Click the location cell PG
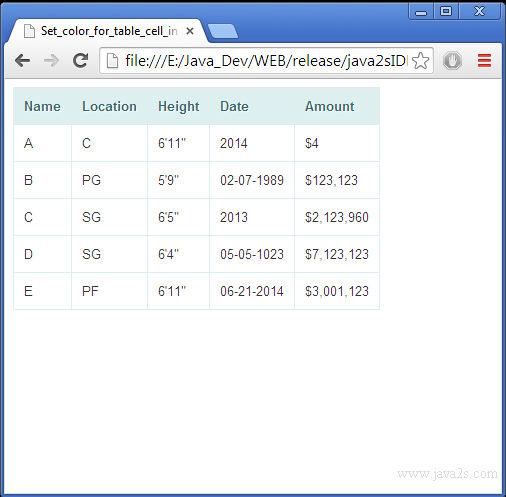The image size is (506, 497). (x=109, y=180)
